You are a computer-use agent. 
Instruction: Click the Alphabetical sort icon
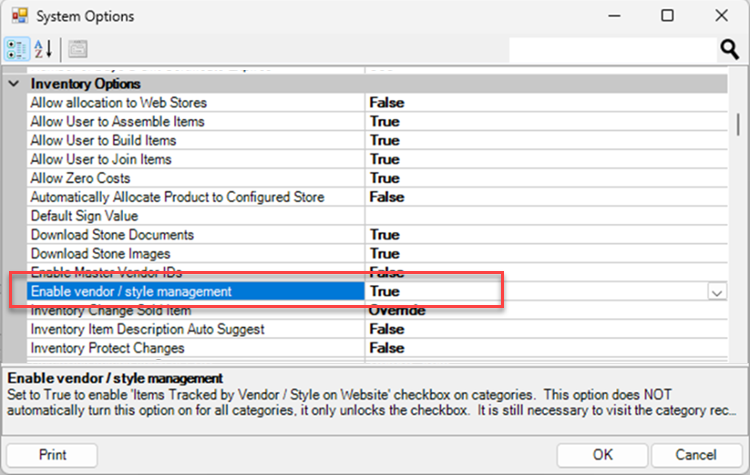coord(44,49)
